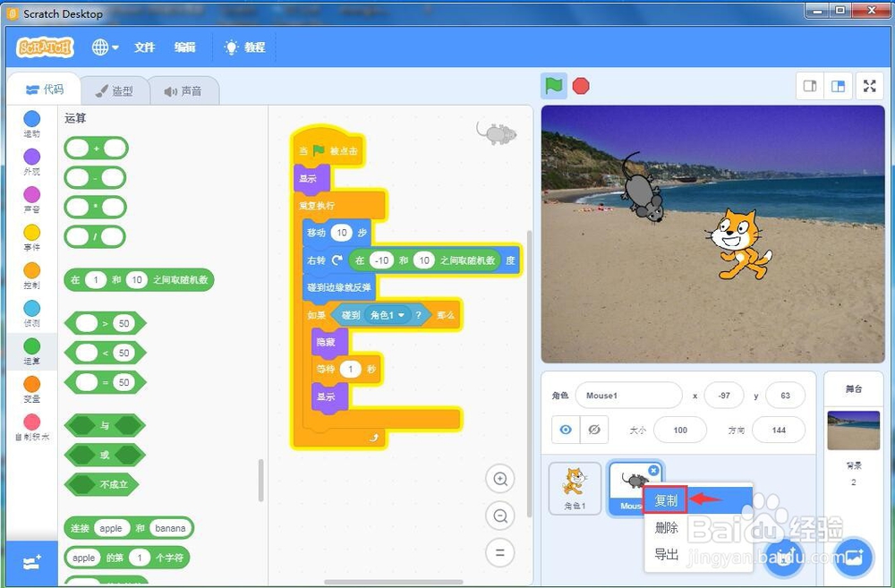Pick the palette 在 1 和 10 之间取随机数 block

tap(139, 280)
